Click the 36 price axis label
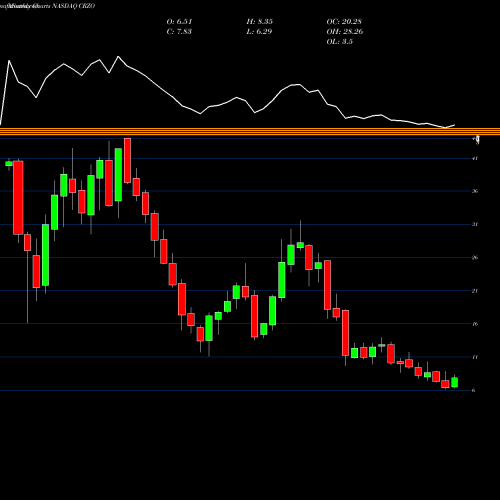Viewport: 500px width, 500px height. click(475, 191)
